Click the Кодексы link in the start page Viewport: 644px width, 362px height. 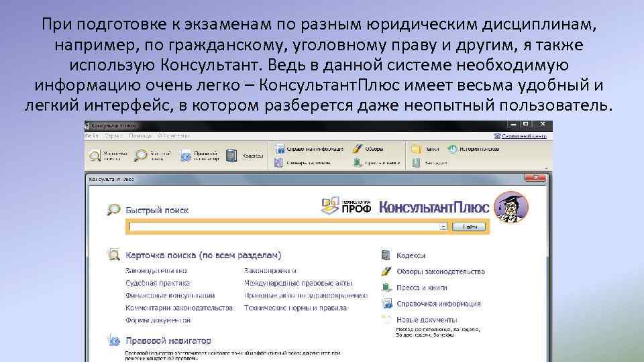point(411,255)
